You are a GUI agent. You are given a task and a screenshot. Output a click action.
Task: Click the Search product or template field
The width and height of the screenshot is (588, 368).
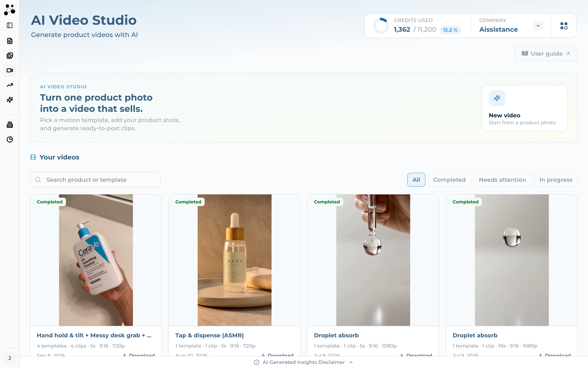(x=95, y=180)
